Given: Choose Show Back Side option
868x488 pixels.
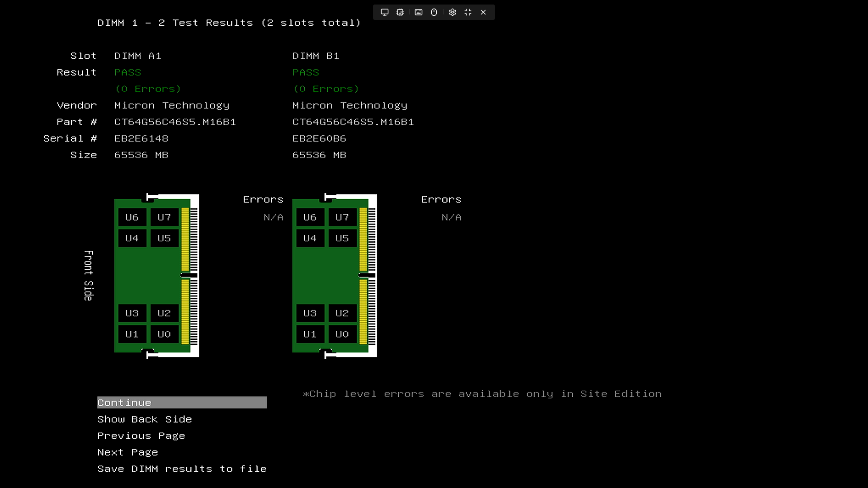Looking at the screenshot, I should pos(145,419).
